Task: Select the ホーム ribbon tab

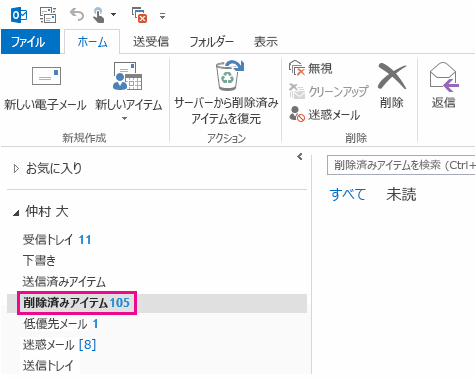Action: click(92, 42)
